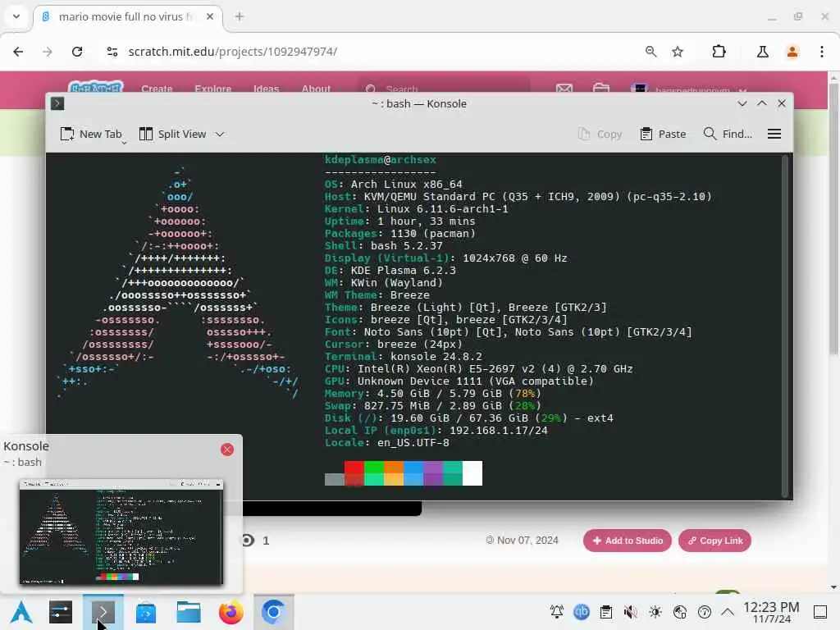Open the Arch application launcher
The image size is (840, 630).
[x=21, y=612]
